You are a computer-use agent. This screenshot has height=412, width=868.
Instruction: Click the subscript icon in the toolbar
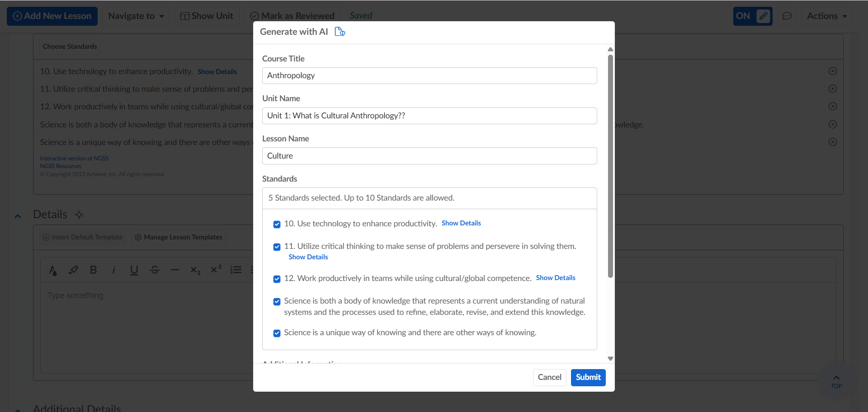coord(195,270)
